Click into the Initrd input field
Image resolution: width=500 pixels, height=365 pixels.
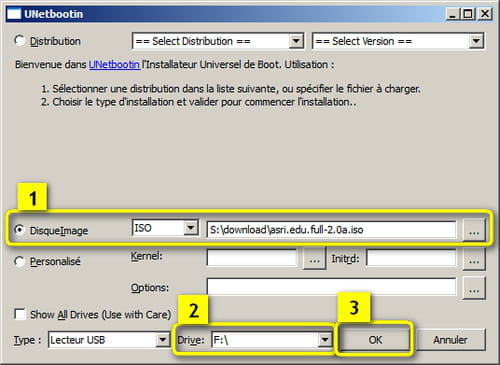411,258
